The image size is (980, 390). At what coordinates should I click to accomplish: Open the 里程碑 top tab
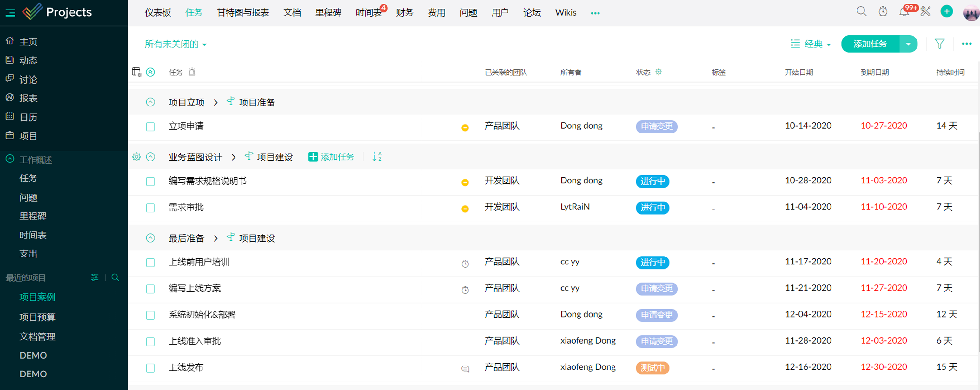[x=328, y=13]
